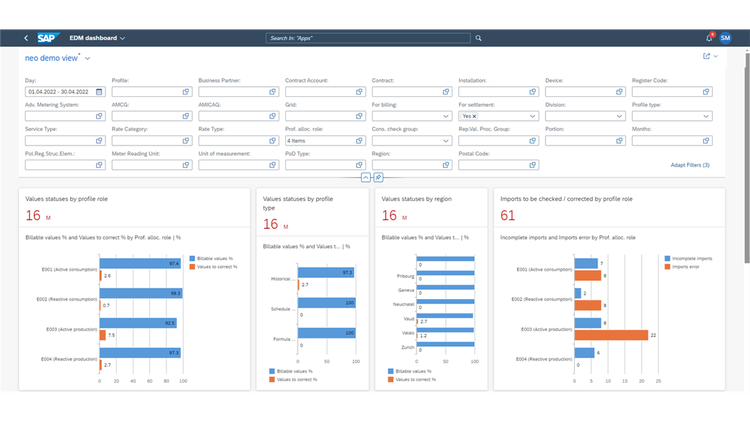The width and height of the screenshot is (750, 422).
Task: Open the EDM dashboard title menu
Action: 97,38
